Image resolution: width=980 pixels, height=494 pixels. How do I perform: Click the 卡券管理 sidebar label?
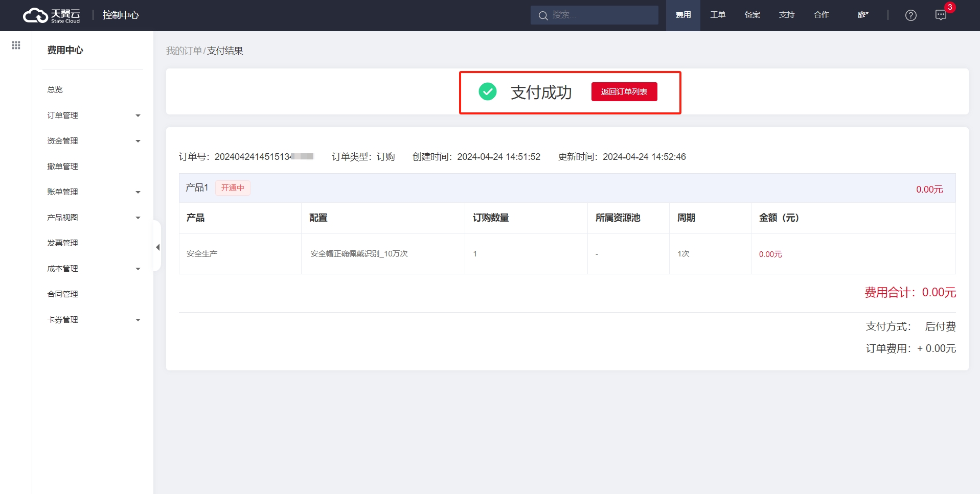click(63, 319)
